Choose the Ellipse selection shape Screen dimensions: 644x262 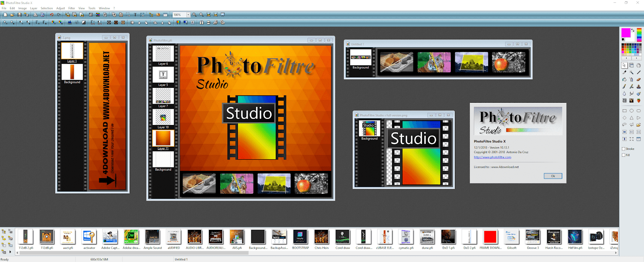coord(632,110)
